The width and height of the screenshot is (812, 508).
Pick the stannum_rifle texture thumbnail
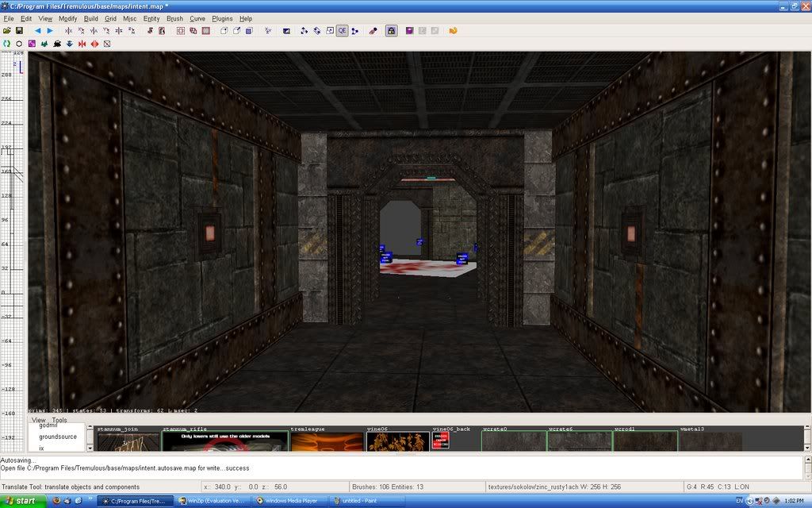pos(224,441)
